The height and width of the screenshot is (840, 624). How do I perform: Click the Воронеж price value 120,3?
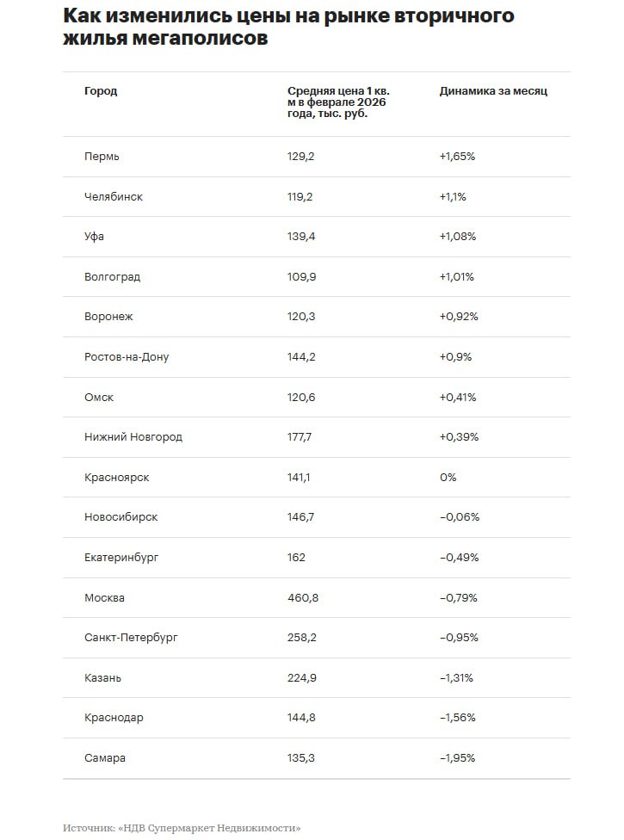(301, 317)
